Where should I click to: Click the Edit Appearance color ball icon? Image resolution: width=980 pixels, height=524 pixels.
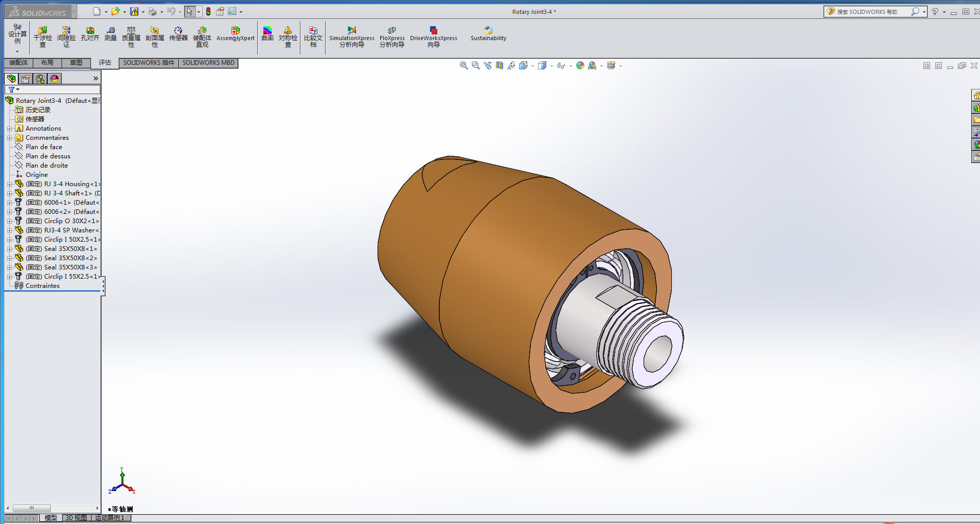(580, 65)
